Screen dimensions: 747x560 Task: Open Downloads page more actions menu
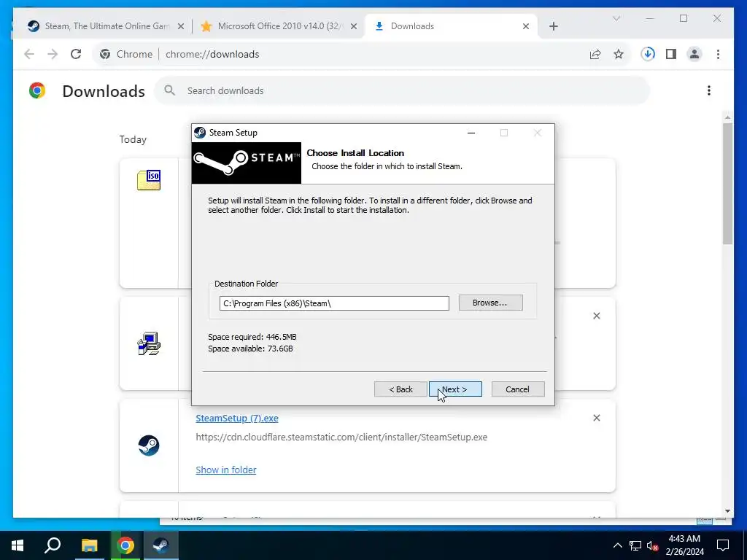709,90
